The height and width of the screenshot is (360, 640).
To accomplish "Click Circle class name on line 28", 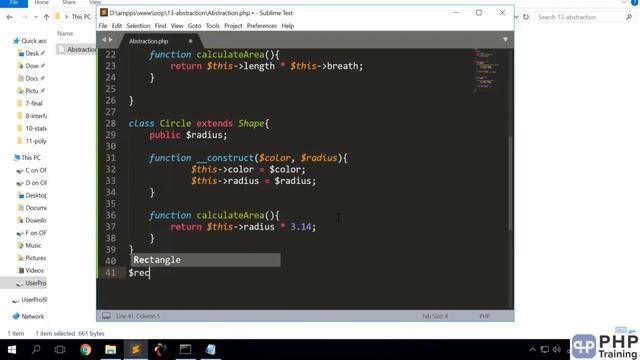I will click(x=175, y=123).
